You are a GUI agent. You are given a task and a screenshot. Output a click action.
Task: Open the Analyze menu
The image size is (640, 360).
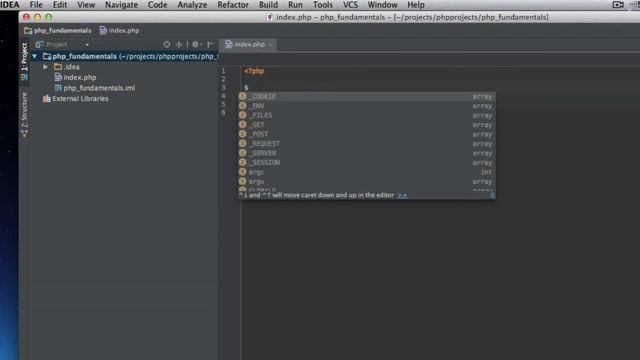point(192,5)
